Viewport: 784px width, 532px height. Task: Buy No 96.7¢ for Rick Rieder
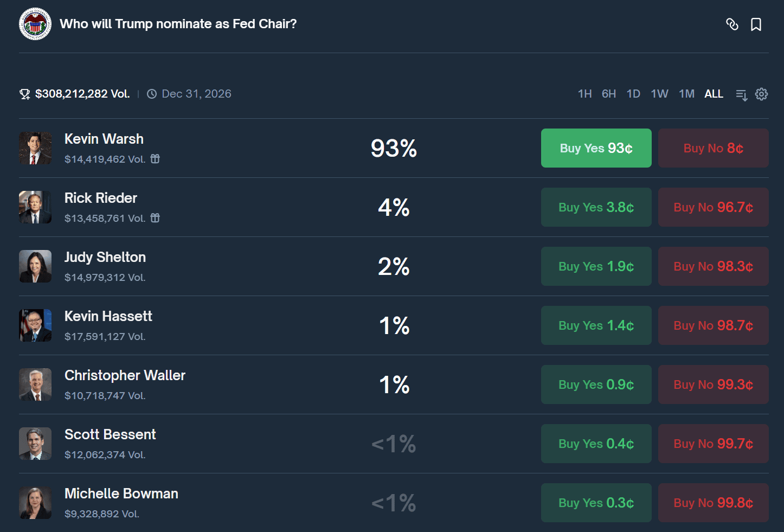[713, 207]
